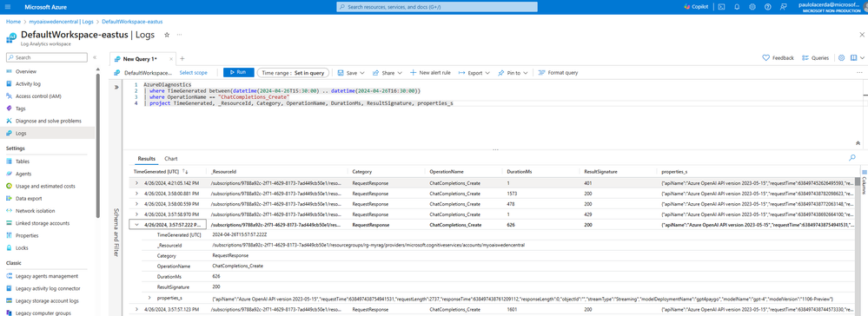Open DefaultWorkspace-eastus breadcrumb link
Image resolution: width=868 pixels, height=316 pixels.
click(132, 21)
